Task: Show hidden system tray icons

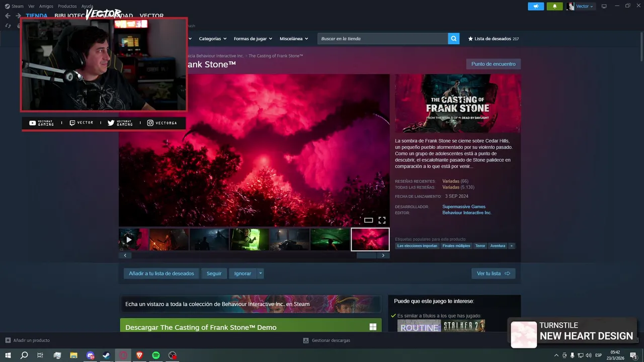Action: 556,355
